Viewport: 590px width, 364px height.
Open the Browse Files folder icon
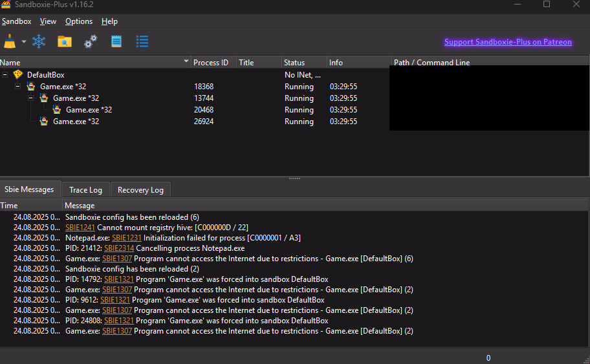pyautogui.click(x=64, y=42)
